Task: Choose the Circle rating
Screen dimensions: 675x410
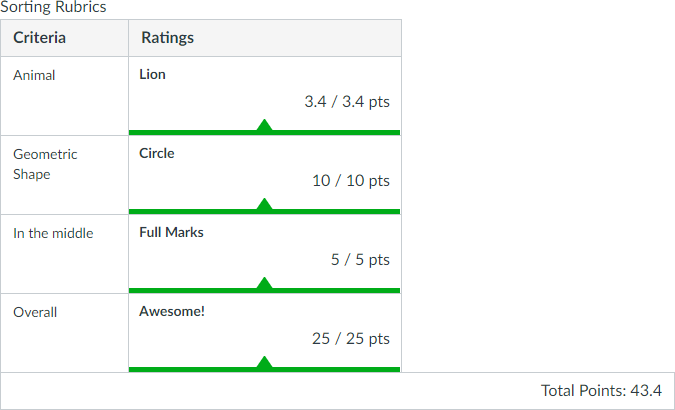Action: (157, 153)
